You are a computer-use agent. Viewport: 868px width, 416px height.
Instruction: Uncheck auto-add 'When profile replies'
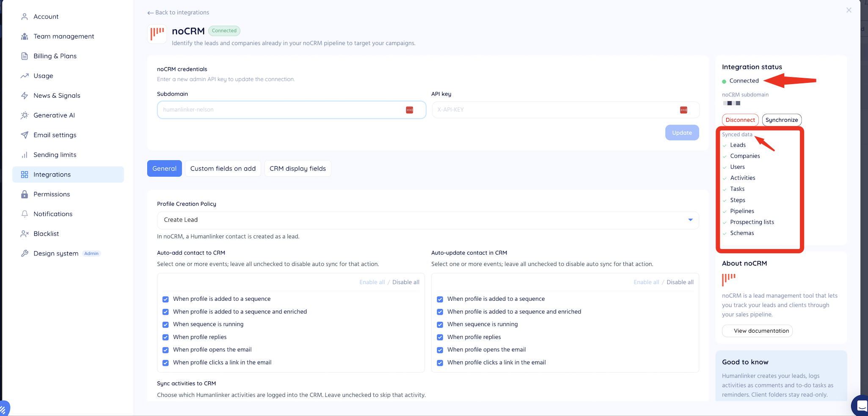(x=165, y=337)
